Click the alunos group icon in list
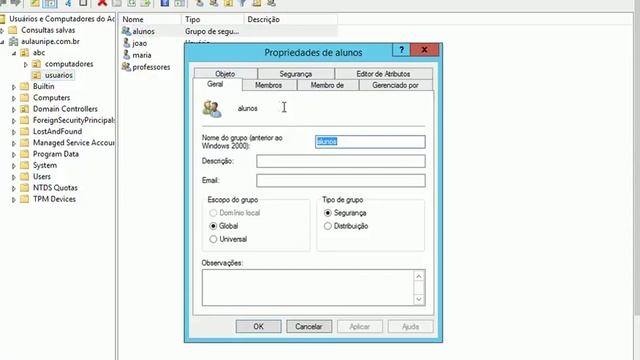 (126, 31)
